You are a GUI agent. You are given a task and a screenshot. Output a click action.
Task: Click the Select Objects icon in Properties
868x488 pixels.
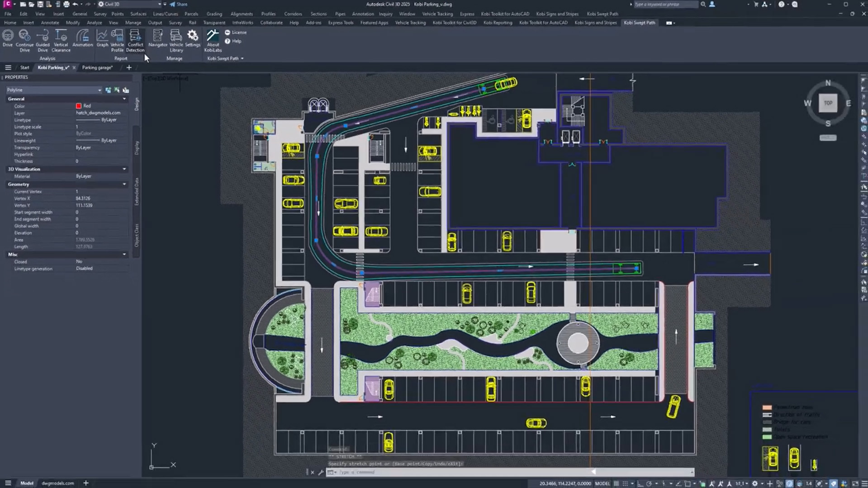[117, 90]
